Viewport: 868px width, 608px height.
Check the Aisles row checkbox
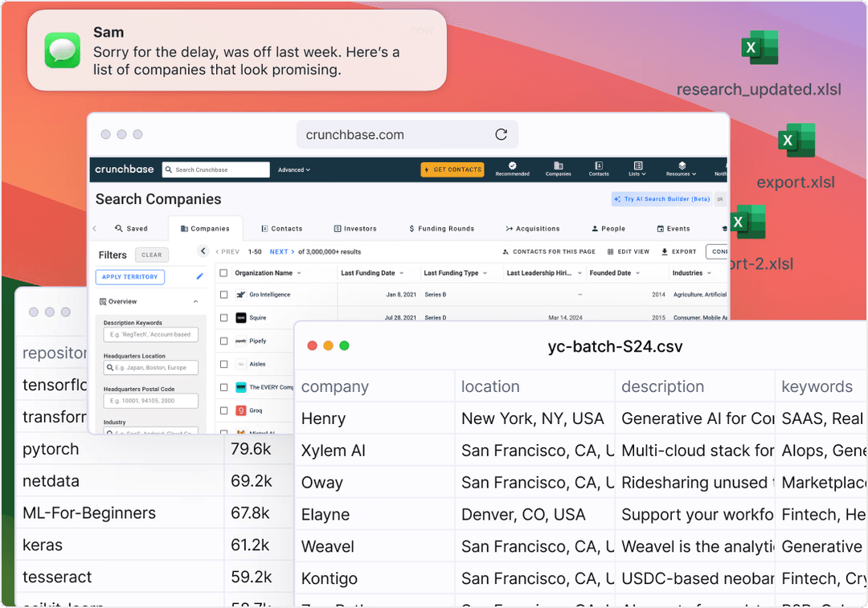(x=223, y=365)
